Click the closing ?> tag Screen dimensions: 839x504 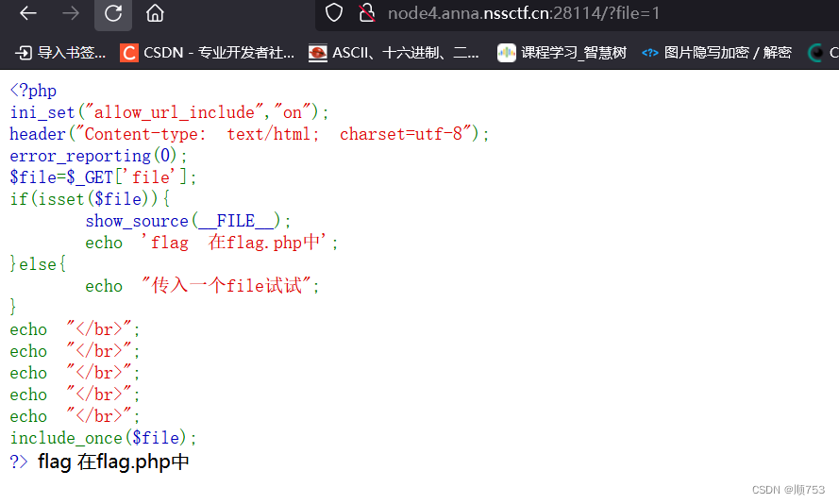(19, 462)
